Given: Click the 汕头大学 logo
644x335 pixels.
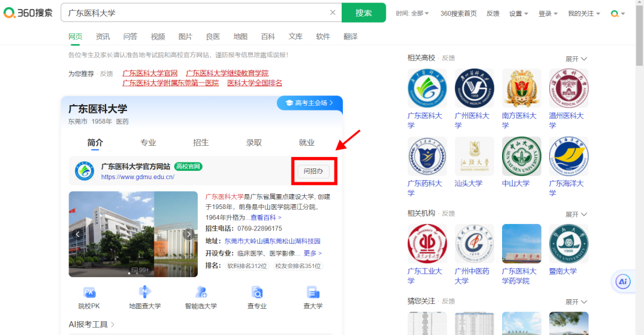Looking at the screenshot, I should (475, 156).
